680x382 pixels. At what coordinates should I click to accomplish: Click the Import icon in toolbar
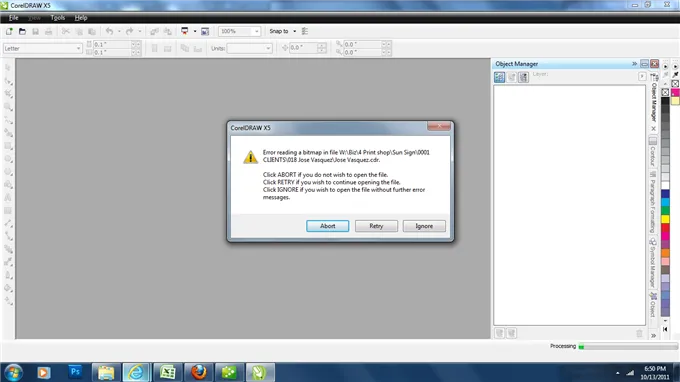[154, 31]
